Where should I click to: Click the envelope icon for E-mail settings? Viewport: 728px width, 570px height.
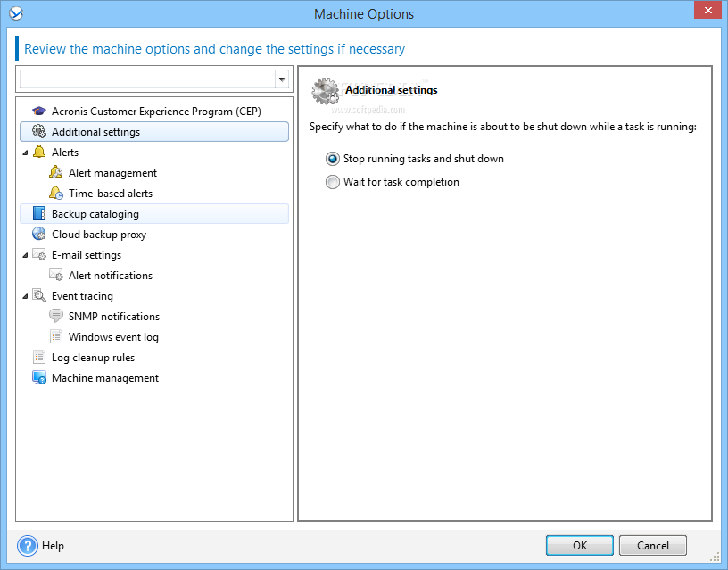pyautogui.click(x=39, y=254)
